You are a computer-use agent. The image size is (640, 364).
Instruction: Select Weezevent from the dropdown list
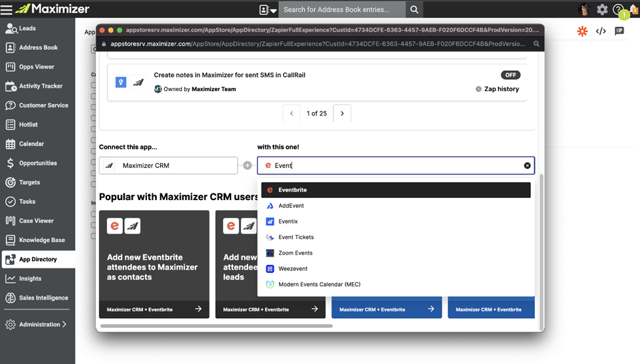[x=396, y=269]
